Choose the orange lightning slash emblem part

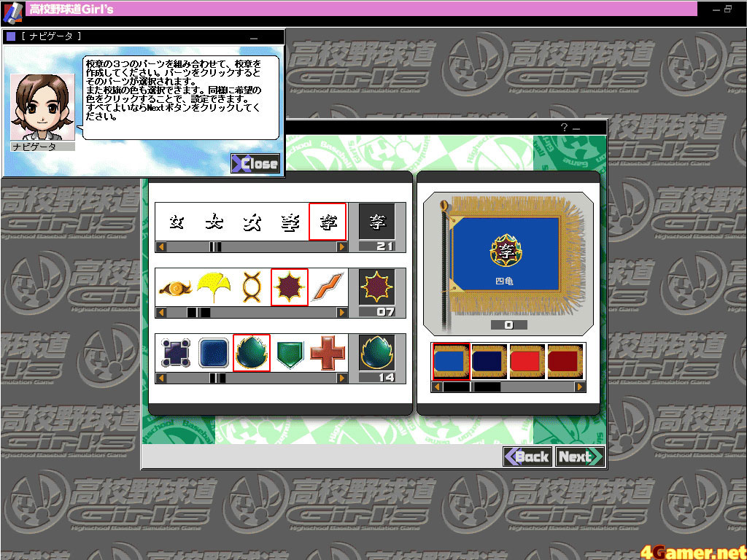click(328, 287)
